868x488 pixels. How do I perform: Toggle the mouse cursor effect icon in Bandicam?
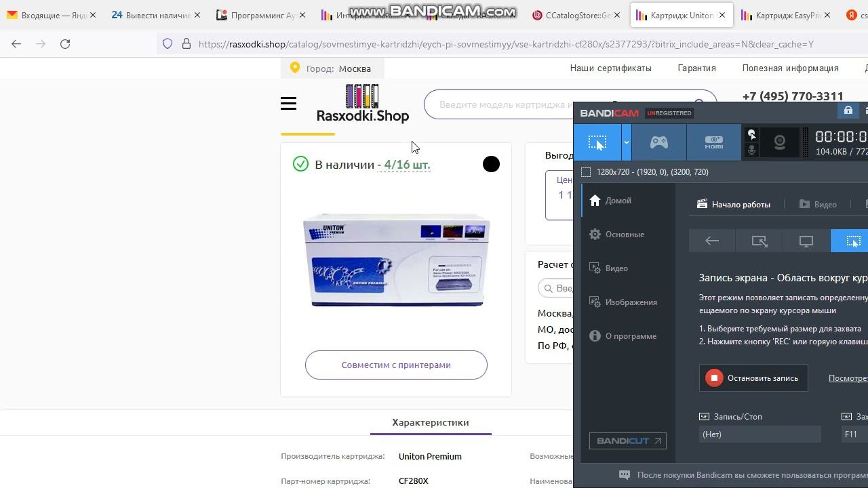click(x=751, y=134)
